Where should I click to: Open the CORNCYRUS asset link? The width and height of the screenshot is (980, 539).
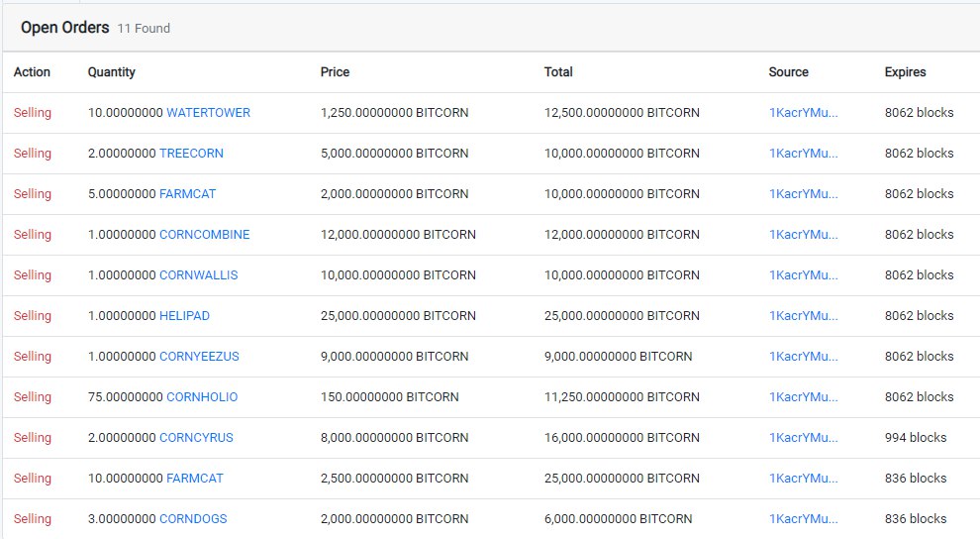tap(196, 438)
